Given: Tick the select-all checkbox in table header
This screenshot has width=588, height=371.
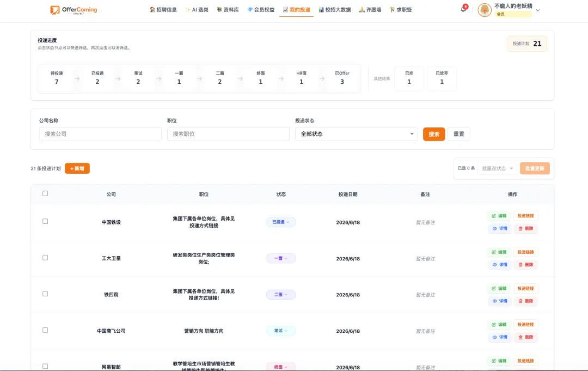Looking at the screenshot, I should (45, 193).
